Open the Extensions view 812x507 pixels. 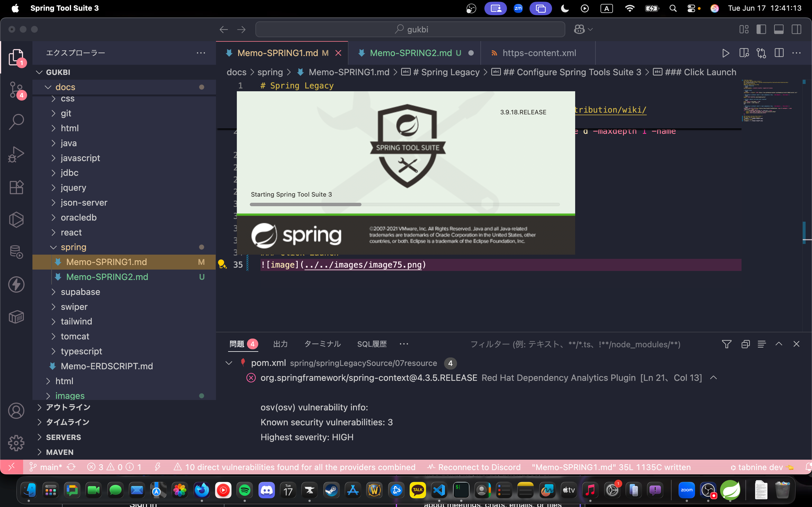click(16, 187)
